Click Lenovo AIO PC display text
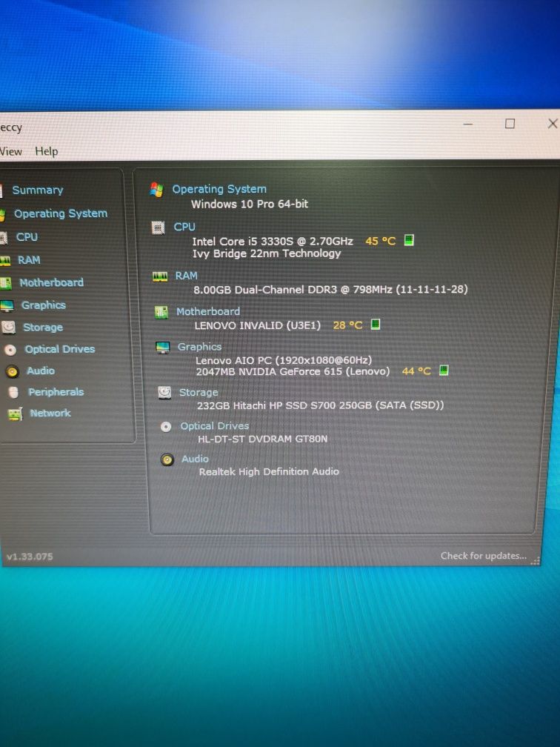Image resolution: width=560 pixels, height=747 pixels. coord(284,360)
